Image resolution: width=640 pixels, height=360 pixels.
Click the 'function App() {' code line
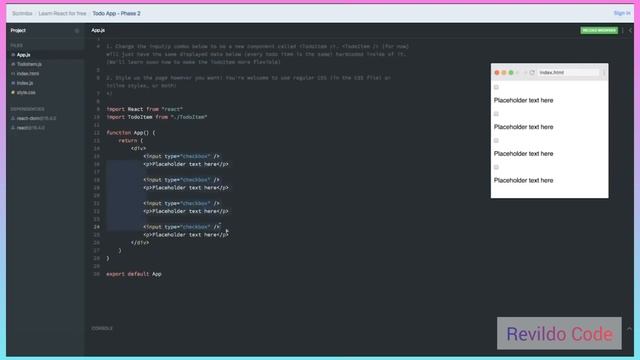click(131, 133)
